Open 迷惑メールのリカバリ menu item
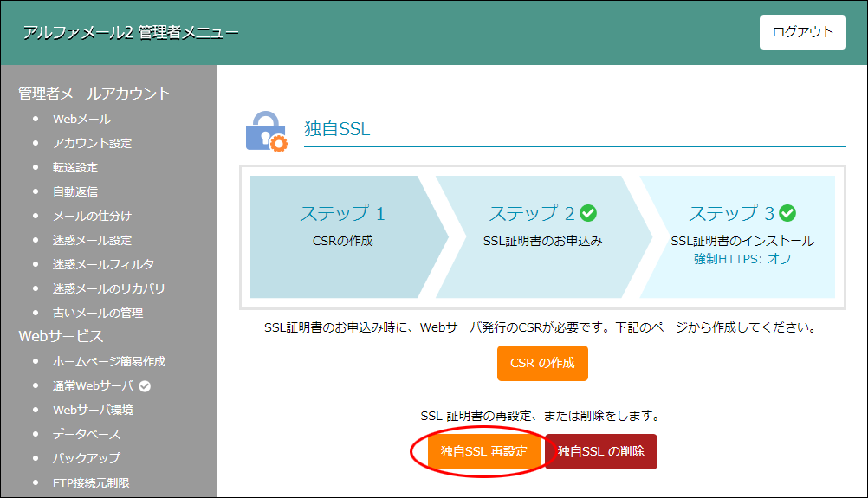This screenshot has height=498, width=868. [x=109, y=289]
